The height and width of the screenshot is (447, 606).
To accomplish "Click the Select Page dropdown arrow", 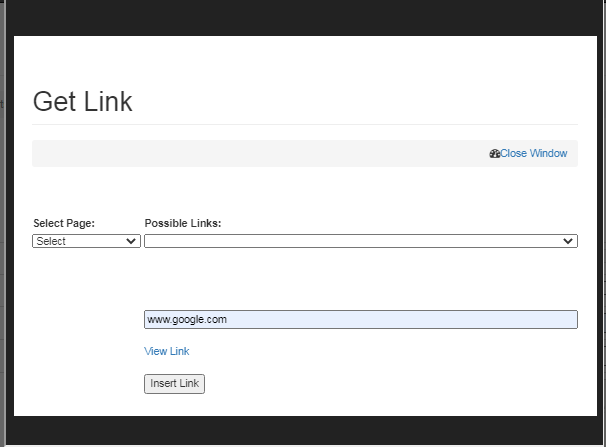I will 131,241.
